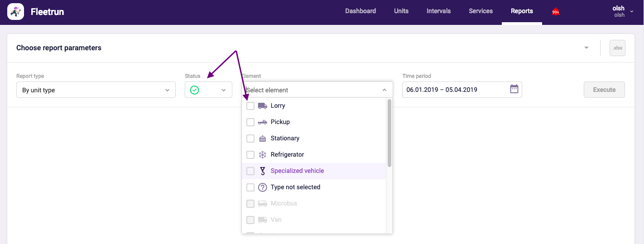Open the Report type dropdown
Image resolution: width=644 pixels, height=244 pixels.
click(96, 90)
